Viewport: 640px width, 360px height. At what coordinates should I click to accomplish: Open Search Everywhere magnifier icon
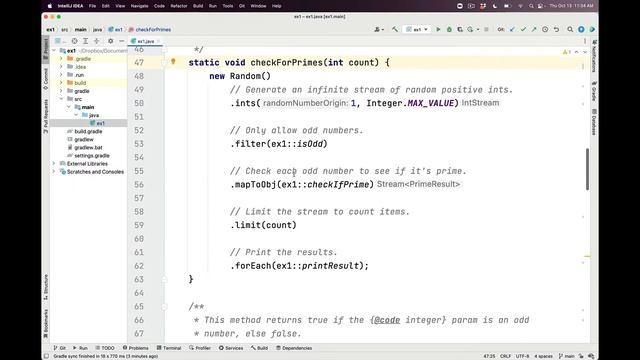click(x=570, y=29)
